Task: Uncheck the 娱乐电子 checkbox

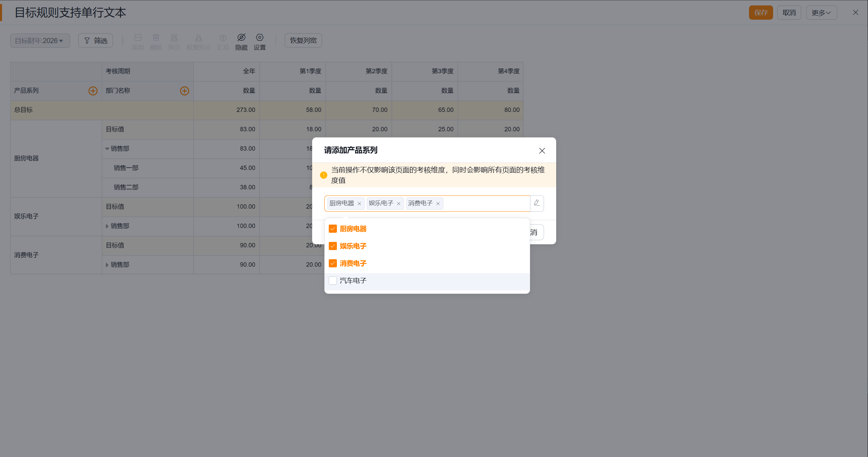Action: pos(333,246)
